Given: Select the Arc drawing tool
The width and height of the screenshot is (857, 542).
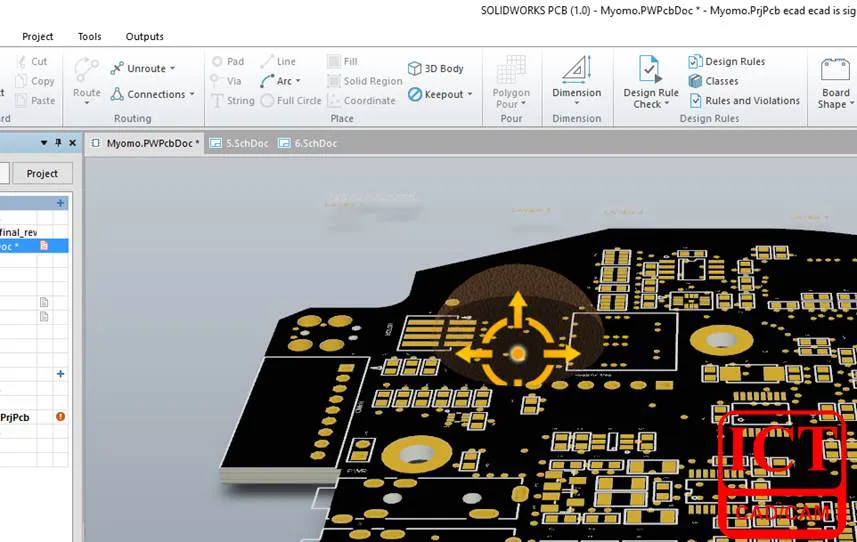Looking at the screenshot, I should (x=277, y=81).
